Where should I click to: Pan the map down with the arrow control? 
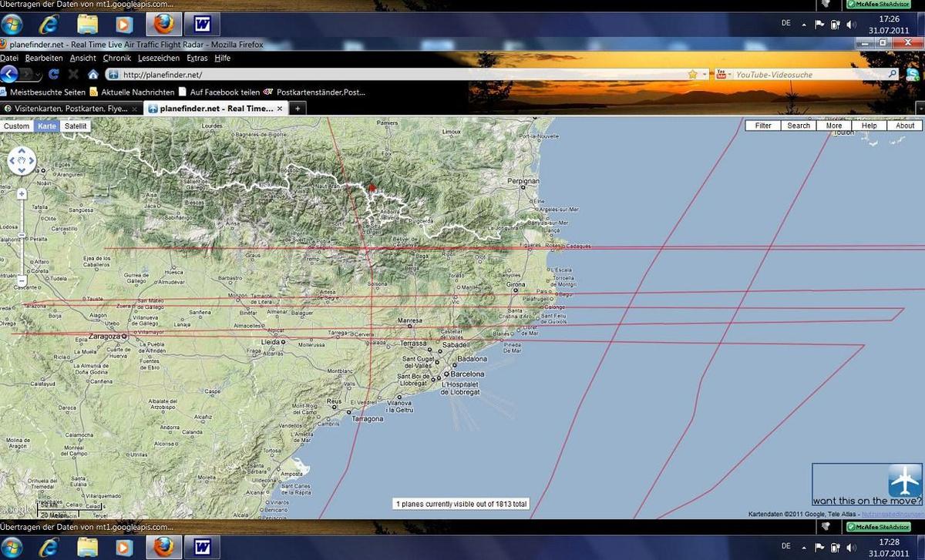point(22,170)
